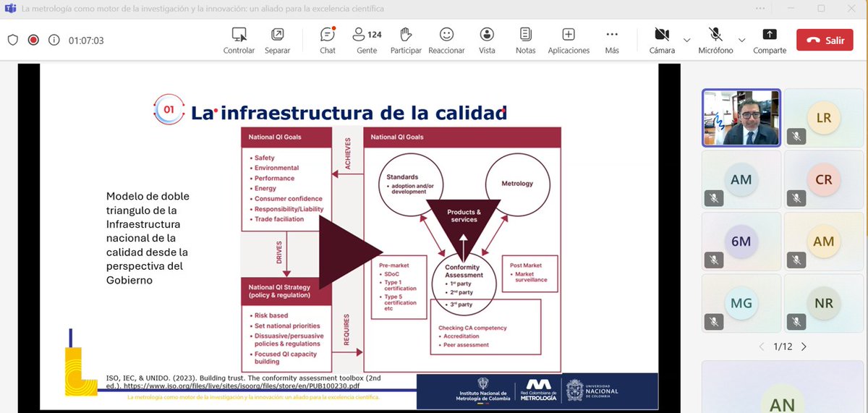Select participant MG tile
Image resolution: width=868 pixels, height=413 pixels.
(741, 304)
